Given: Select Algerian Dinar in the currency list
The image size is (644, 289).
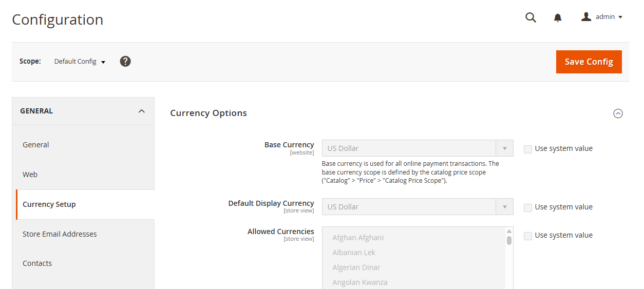Looking at the screenshot, I should point(356,267).
